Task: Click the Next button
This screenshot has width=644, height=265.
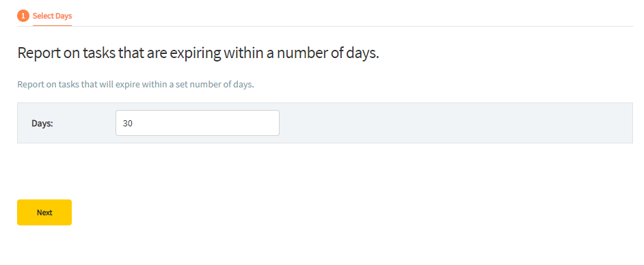Action: tap(44, 212)
